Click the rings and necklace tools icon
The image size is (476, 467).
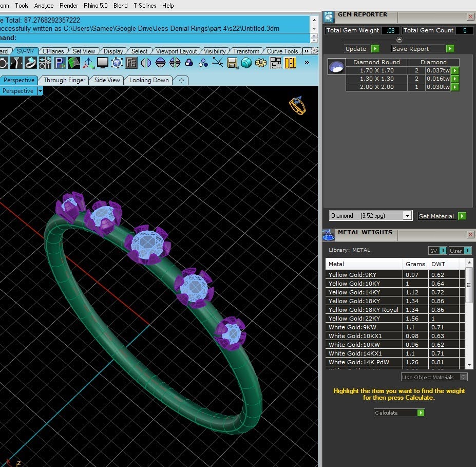[x=45, y=63]
